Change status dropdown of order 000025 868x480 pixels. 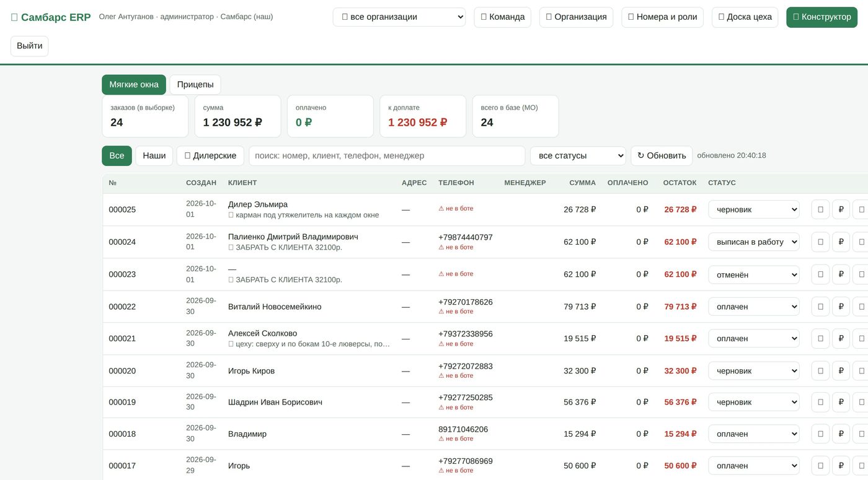click(754, 209)
